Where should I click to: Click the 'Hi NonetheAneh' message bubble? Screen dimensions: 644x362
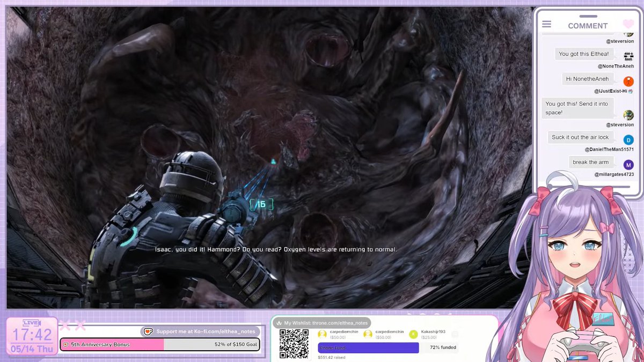[x=587, y=79]
